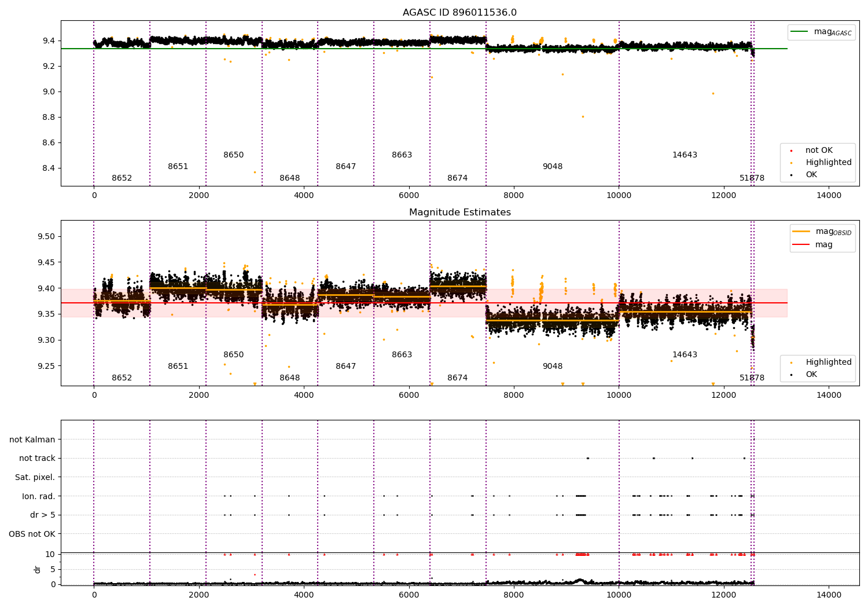Image resolution: width=868 pixels, height=608 pixels.
Task: Click obsid 8648 in Magnitude Estimates plot
Action: point(290,378)
